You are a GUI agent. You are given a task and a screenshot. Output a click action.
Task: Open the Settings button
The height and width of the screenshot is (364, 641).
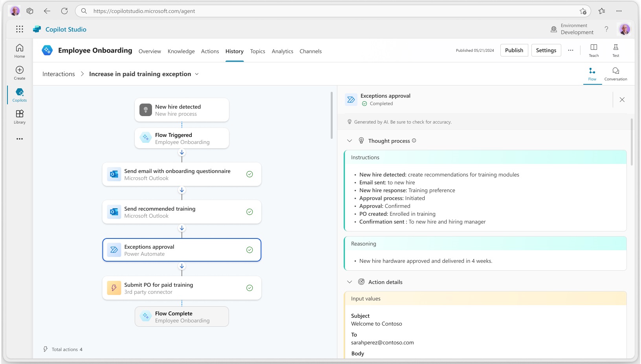[546, 50]
